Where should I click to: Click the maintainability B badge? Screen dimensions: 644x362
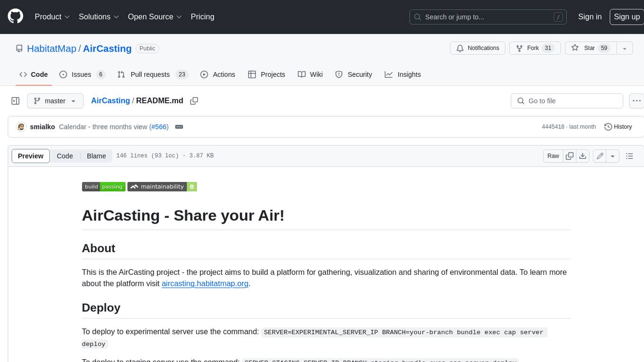coord(162,187)
